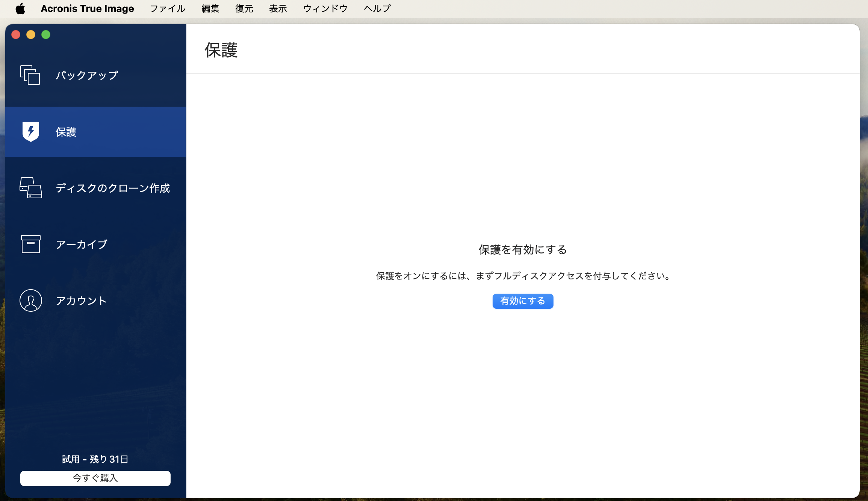Select the 保護 shield lightning icon
Viewport: 868px width, 501px height.
point(31,131)
